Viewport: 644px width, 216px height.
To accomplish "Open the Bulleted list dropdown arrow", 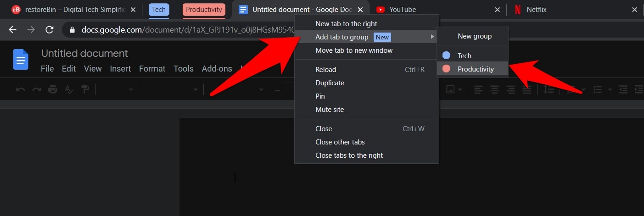I will click(610, 89).
